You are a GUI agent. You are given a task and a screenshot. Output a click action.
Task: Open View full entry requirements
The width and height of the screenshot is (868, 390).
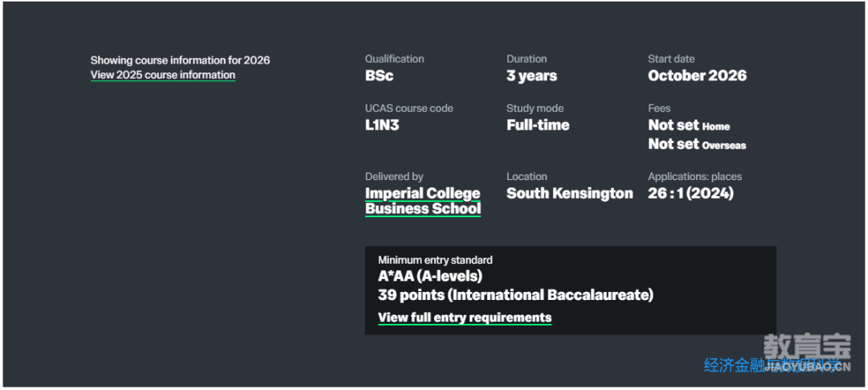coord(465,318)
